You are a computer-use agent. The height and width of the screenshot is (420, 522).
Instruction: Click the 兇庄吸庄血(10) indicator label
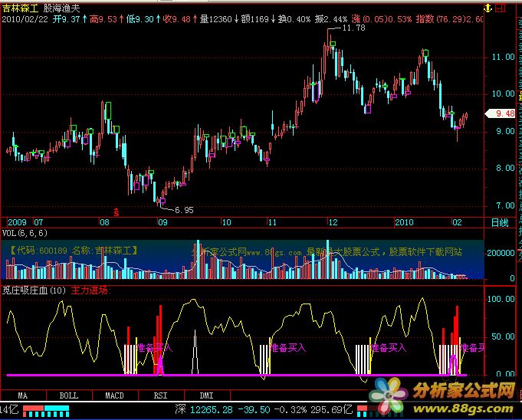pyautogui.click(x=34, y=290)
